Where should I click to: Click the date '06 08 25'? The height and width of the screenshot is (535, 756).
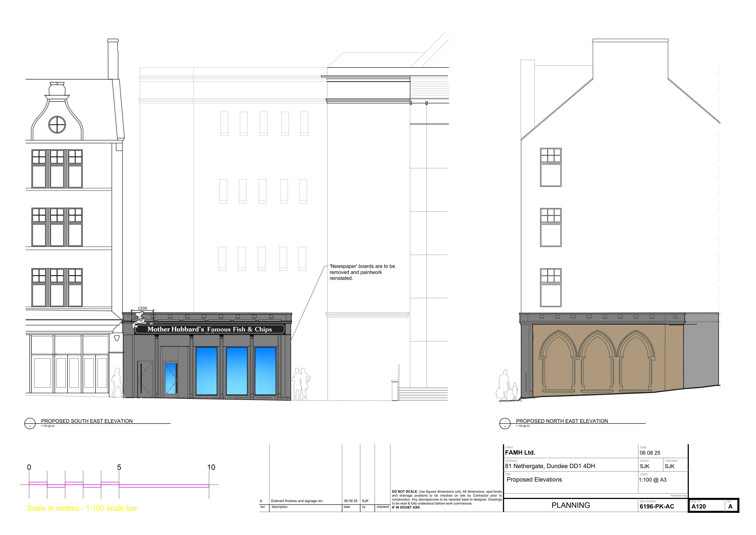click(x=650, y=453)
